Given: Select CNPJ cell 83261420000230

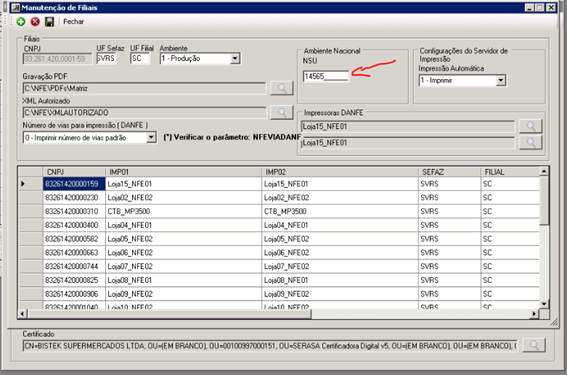Looking at the screenshot, I should 74,197.
